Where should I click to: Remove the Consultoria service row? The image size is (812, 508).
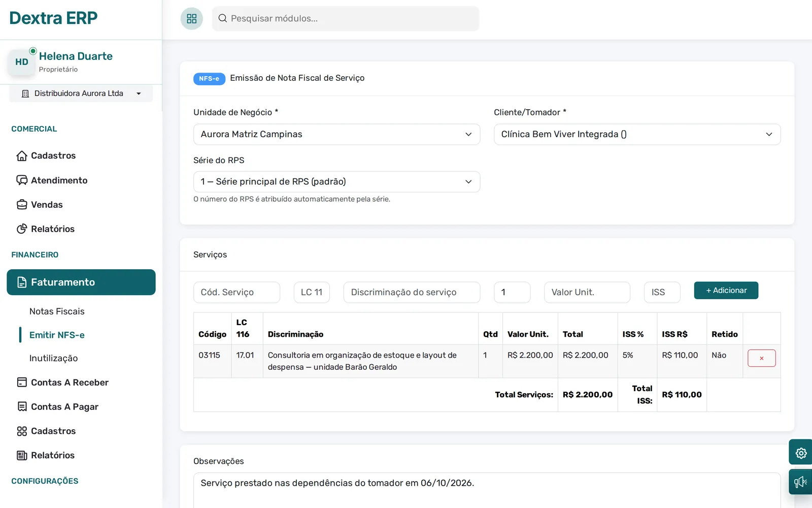pos(761,358)
